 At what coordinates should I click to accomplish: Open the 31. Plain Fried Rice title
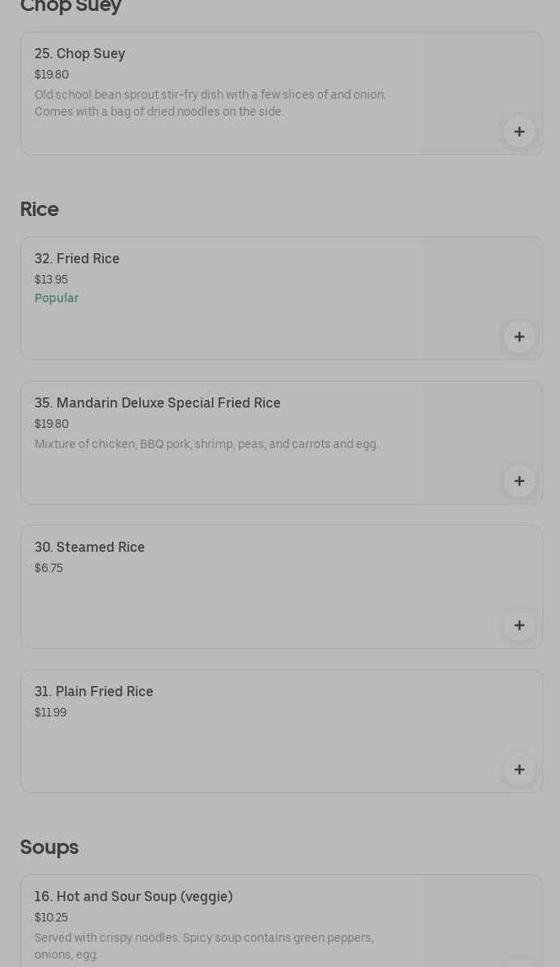pyautogui.click(x=94, y=692)
